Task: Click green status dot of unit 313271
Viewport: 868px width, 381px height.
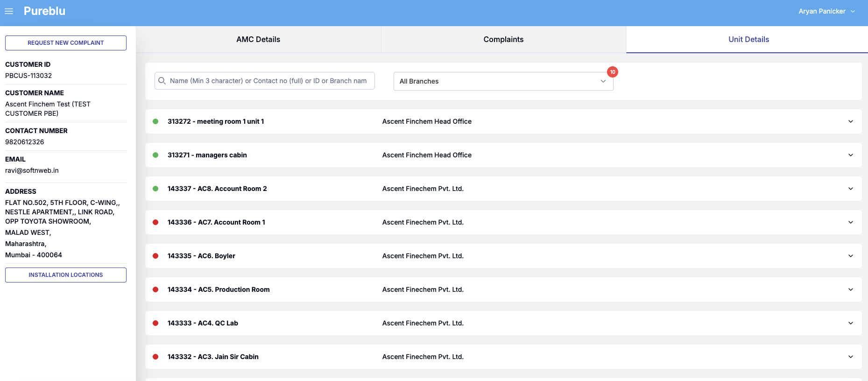Action: click(x=155, y=155)
